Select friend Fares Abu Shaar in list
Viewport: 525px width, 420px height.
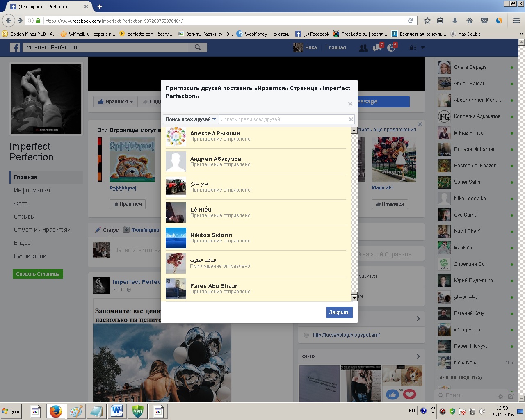[256, 289]
